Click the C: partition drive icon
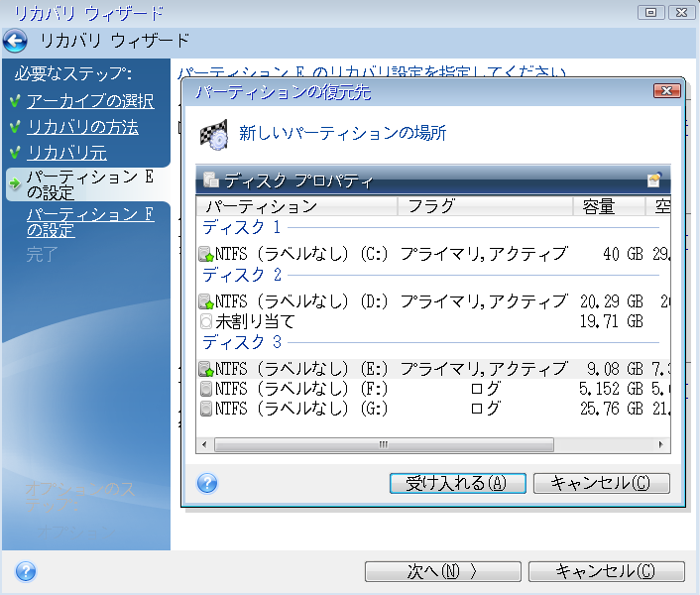700x595 pixels. tap(206, 254)
